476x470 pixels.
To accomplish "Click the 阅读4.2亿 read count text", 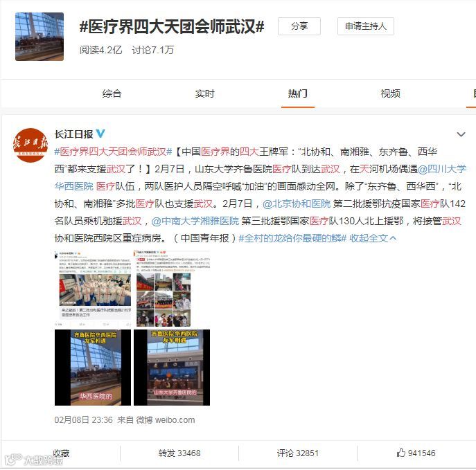I will tap(100, 50).
